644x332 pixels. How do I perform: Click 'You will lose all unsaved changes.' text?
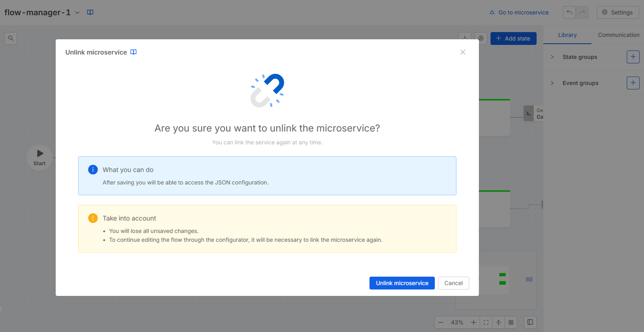pos(154,231)
